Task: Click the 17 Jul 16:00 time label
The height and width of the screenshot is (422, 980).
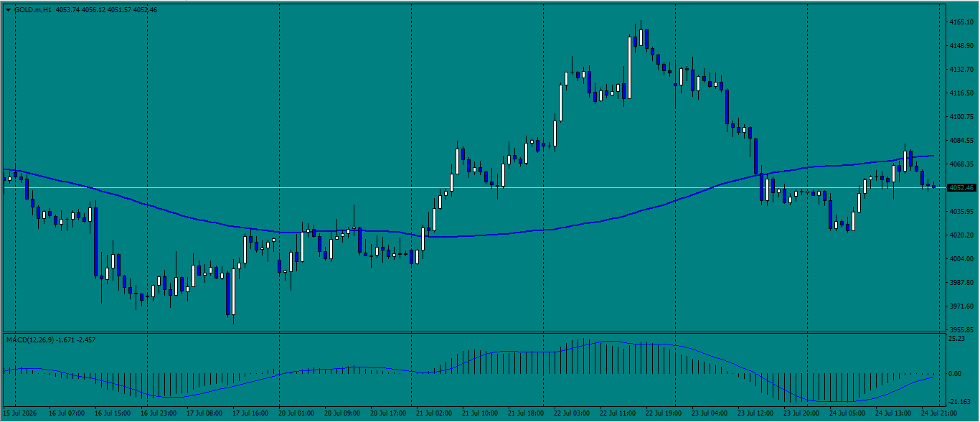Action: tap(251, 414)
